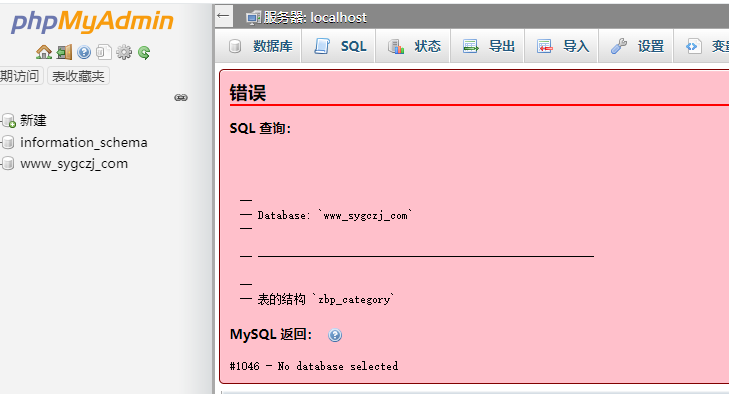Click the 错误 error heading
Image resolution: width=729 pixels, height=394 pixels.
pyautogui.click(x=248, y=93)
